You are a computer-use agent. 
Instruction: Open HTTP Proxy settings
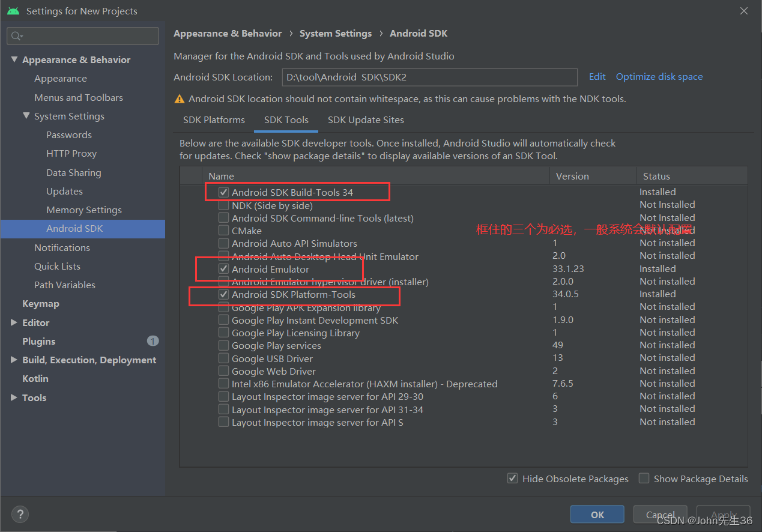(71, 154)
